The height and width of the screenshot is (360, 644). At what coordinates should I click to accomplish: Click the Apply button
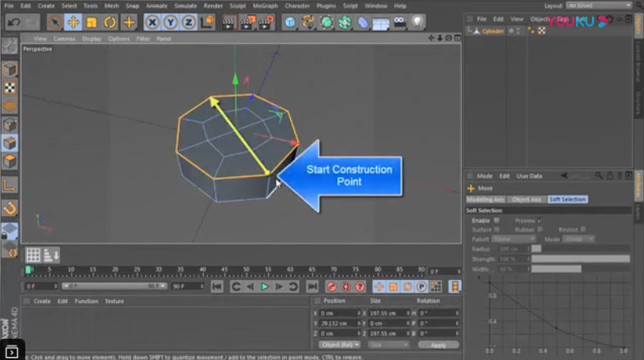click(438, 345)
